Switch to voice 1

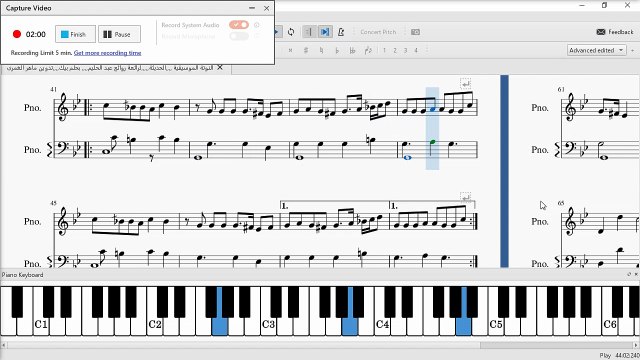(384, 50)
